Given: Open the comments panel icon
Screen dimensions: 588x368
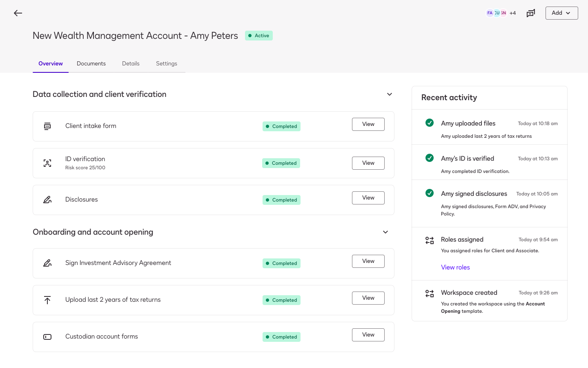Looking at the screenshot, I should coord(531,13).
